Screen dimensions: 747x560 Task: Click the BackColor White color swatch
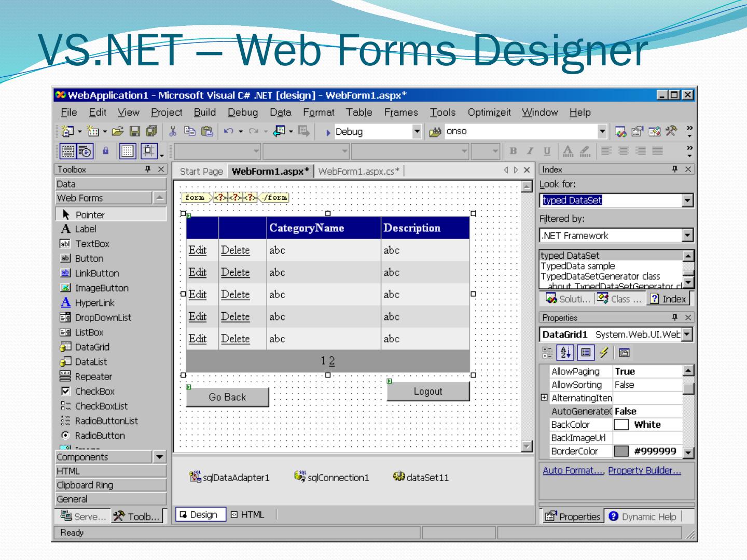[621, 425]
